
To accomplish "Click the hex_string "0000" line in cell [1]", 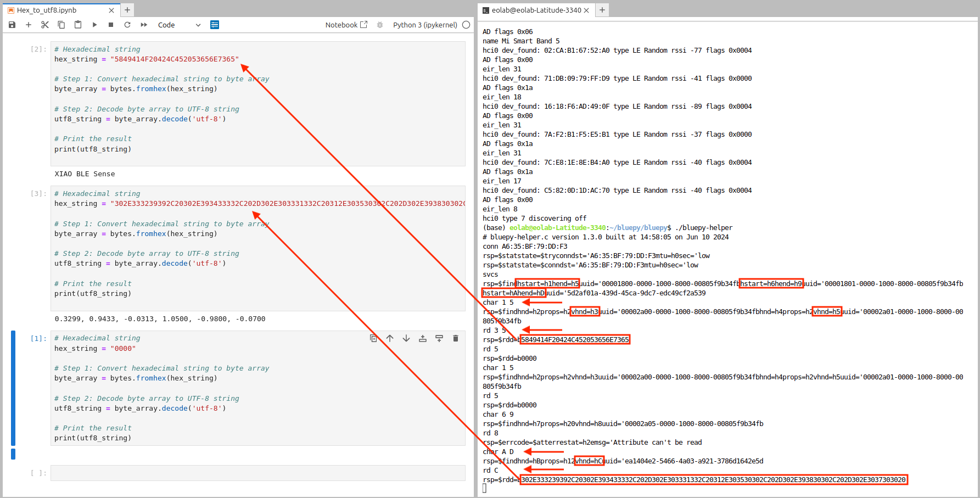I will point(95,349).
